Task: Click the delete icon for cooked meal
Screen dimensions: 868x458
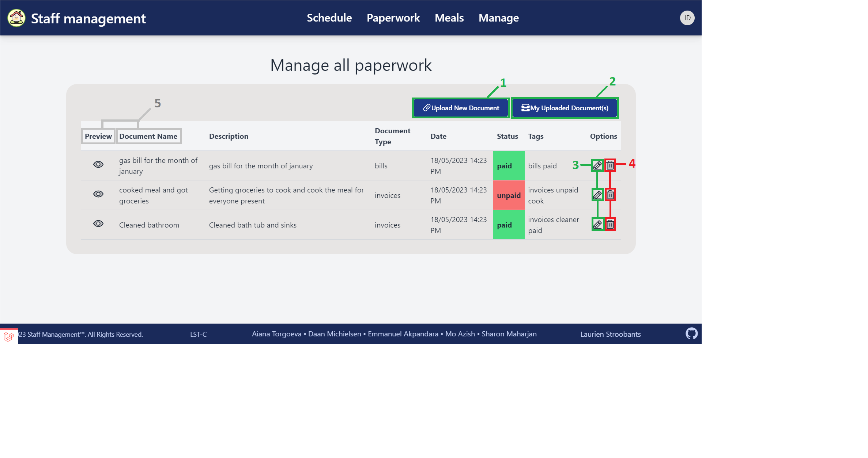Action: [x=610, y=194]
